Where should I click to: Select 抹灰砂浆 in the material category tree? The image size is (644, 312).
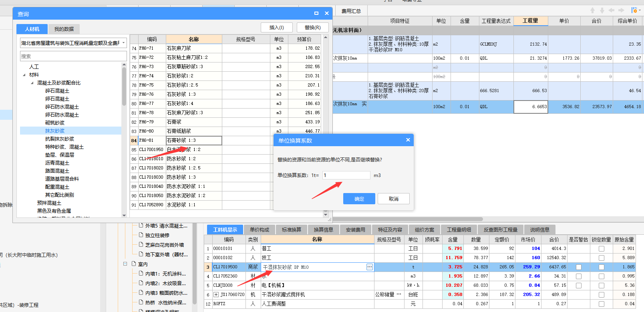pyautogui.click(x=55, y=131)
